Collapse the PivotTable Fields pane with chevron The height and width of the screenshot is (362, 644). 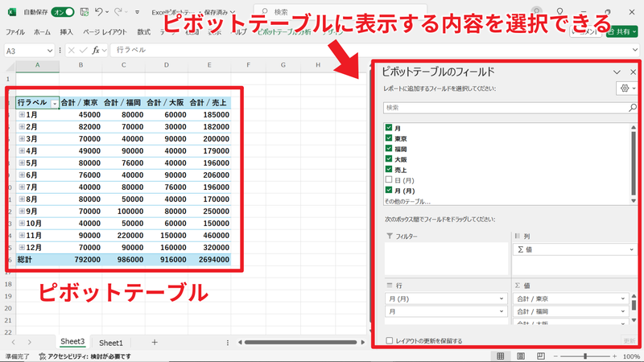click(x=617, y=72)
